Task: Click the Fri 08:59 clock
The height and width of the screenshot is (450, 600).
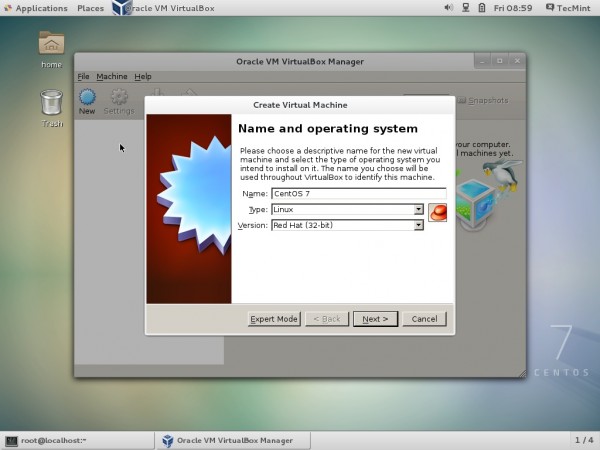Action: point(513,8)
